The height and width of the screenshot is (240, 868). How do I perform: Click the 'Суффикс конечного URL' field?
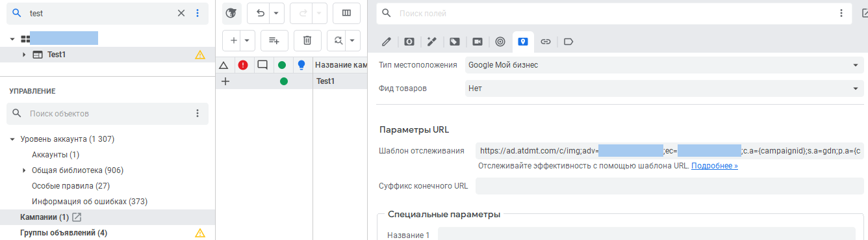[670, 186]
